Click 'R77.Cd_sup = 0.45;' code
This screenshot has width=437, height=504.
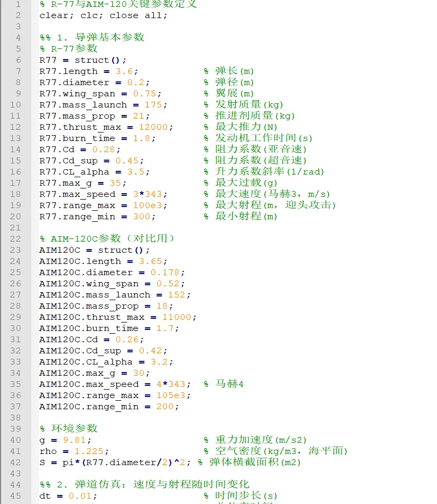tap(91, 160)
